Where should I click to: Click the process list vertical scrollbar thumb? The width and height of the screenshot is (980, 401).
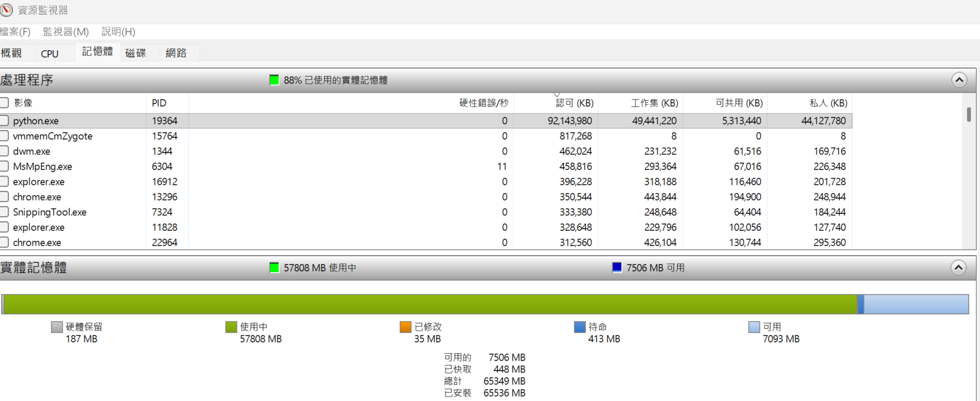(x=969, y=114)
